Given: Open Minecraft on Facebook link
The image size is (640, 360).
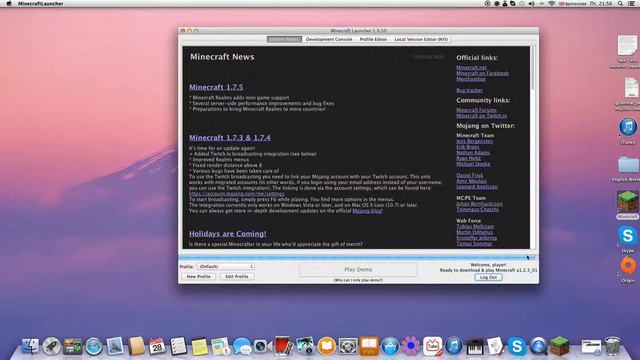Looking at the screenshot, I should point(482,73).
